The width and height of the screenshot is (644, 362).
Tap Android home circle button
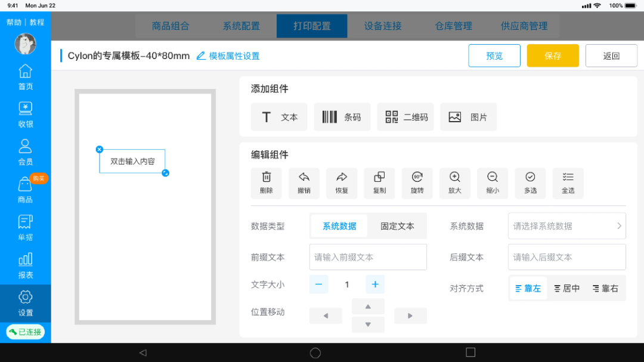(315, 352)
